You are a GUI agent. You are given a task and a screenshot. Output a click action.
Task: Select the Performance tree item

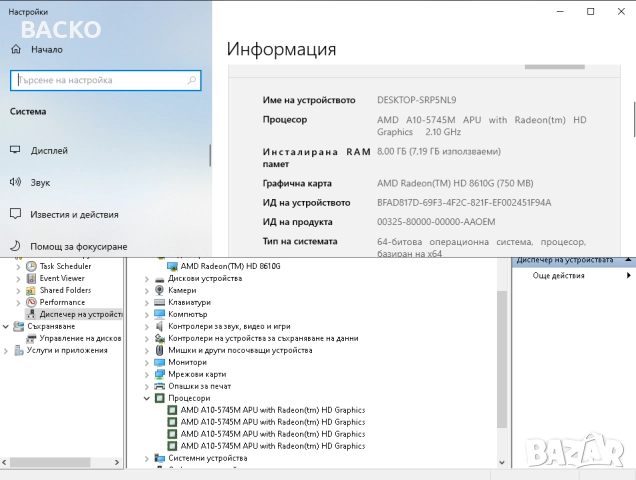click(62, 302)
